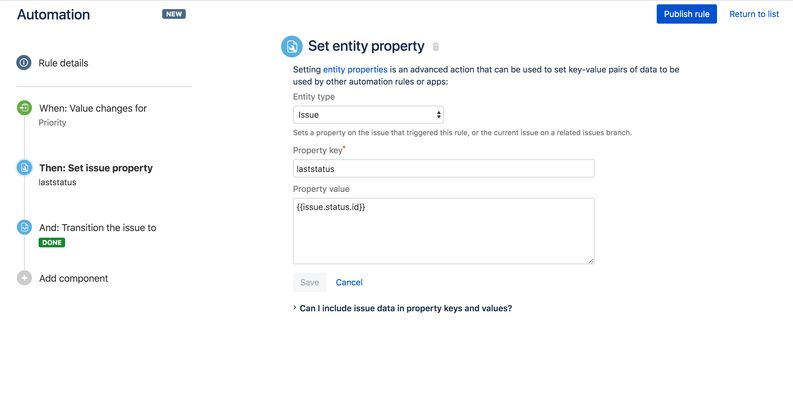
Task: Click the Publish rule button
Action: (x=686, y=14)
